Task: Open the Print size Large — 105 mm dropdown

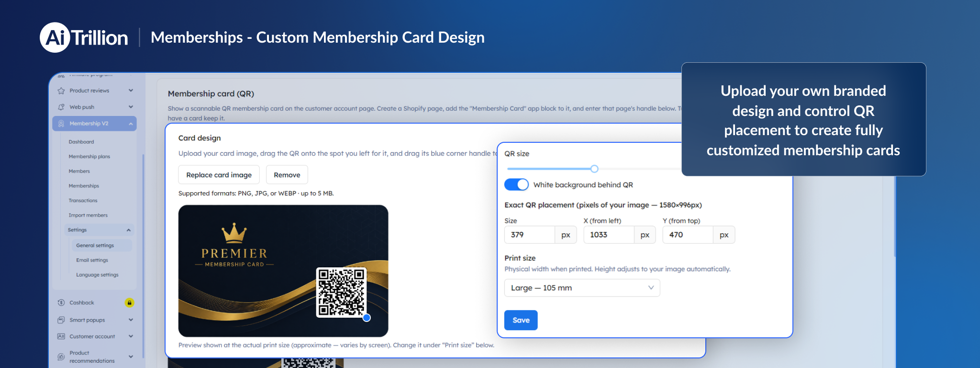Action: pos(582,288)
